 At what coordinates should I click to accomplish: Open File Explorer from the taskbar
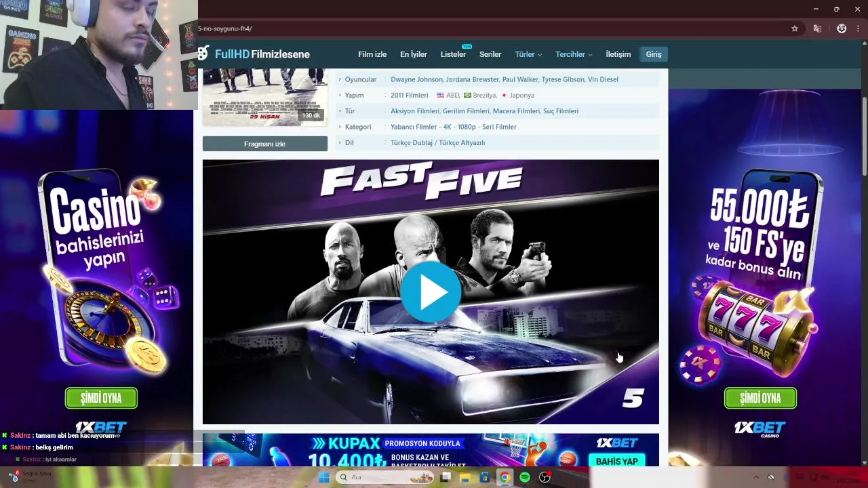click(x=465, y=477)
